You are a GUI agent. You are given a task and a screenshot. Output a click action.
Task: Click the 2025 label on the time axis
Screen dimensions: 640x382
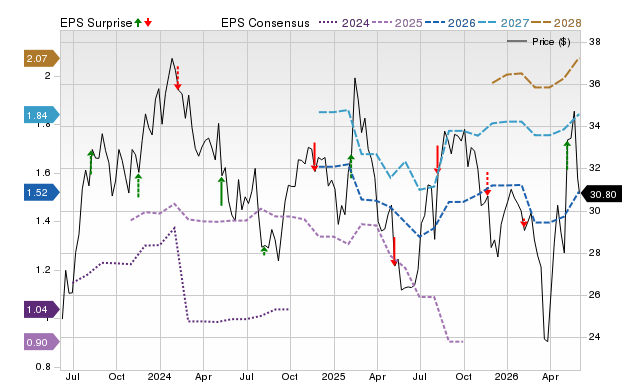coord(333,376)
